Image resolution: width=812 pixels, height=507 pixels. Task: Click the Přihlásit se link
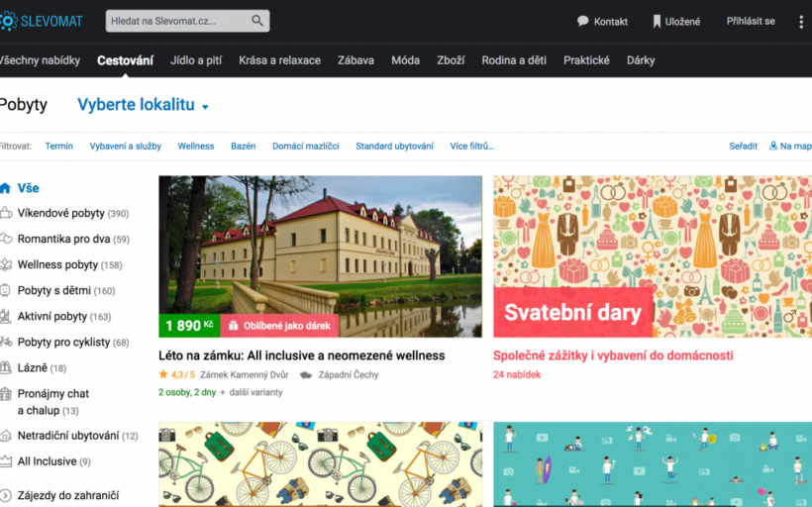(751, 21)
